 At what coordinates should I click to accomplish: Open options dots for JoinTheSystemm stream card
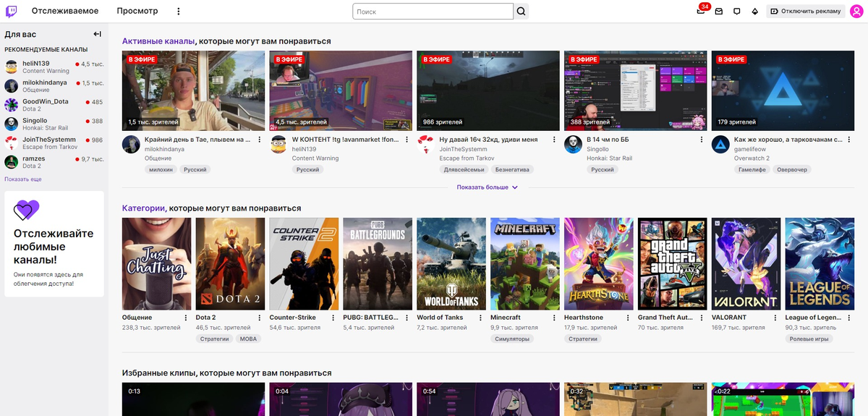pos(555,140)
